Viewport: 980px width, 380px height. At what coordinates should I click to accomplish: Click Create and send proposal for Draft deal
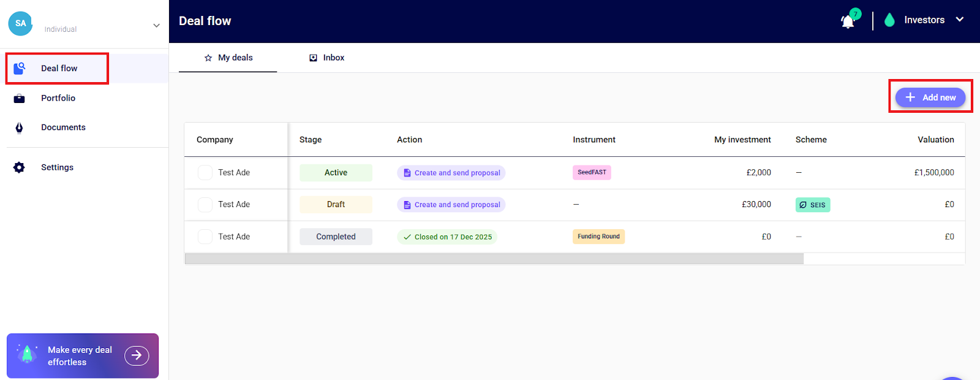click(451, 205)
